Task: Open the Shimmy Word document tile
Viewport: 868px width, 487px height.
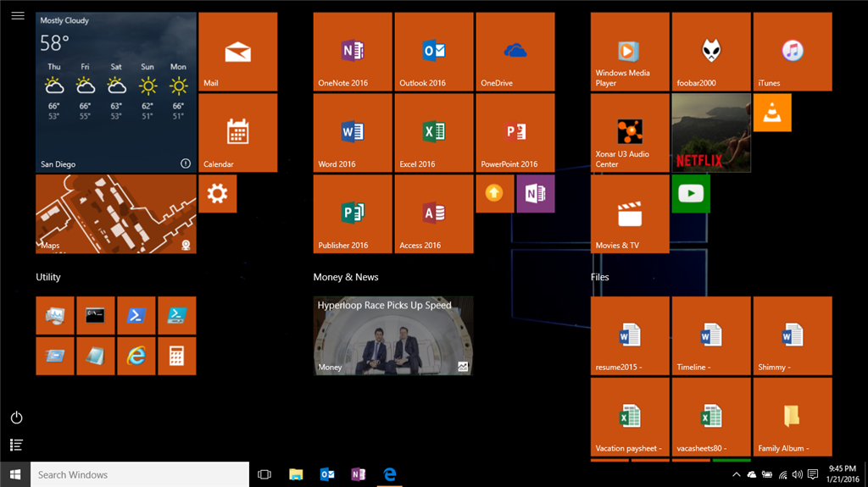Action: (793, 336)
